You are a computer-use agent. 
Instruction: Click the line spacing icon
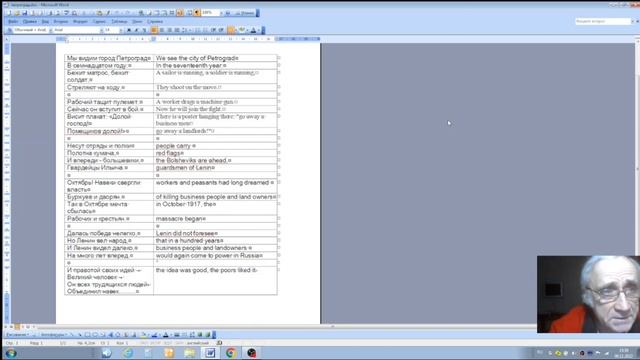point(184,30)
